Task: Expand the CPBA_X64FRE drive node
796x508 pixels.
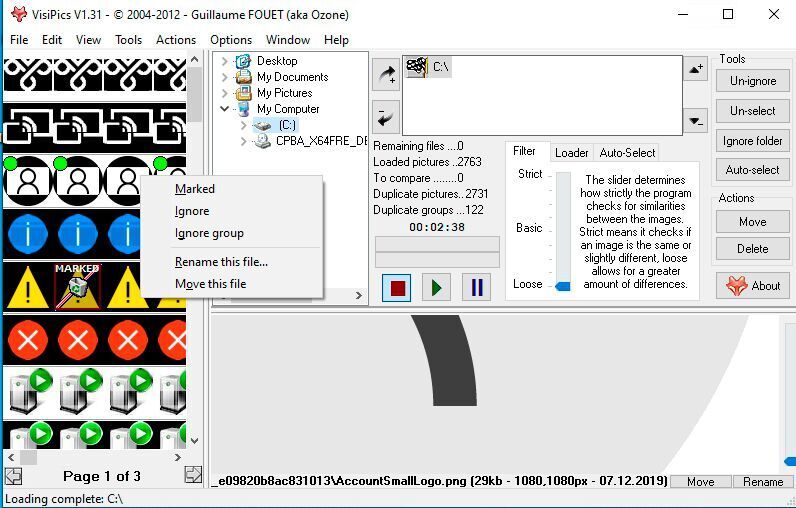Action: pyautogui.click(x=243, y=141)
